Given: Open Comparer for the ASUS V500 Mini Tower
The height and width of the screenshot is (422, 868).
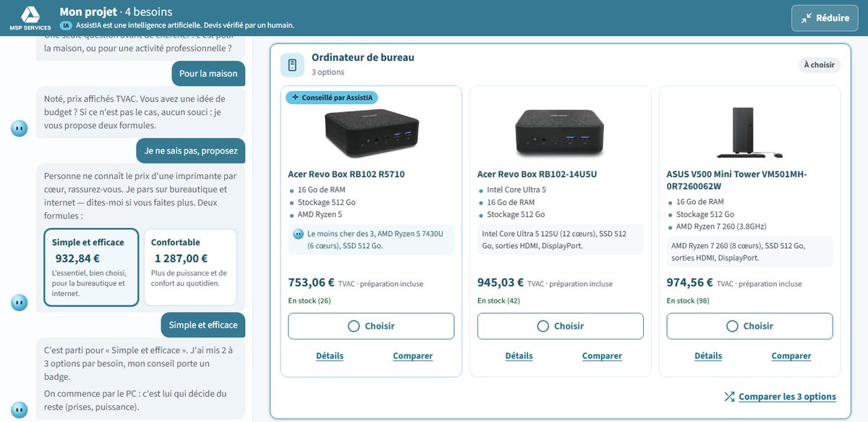Looking at the screenshot, I should pos(791,355).
